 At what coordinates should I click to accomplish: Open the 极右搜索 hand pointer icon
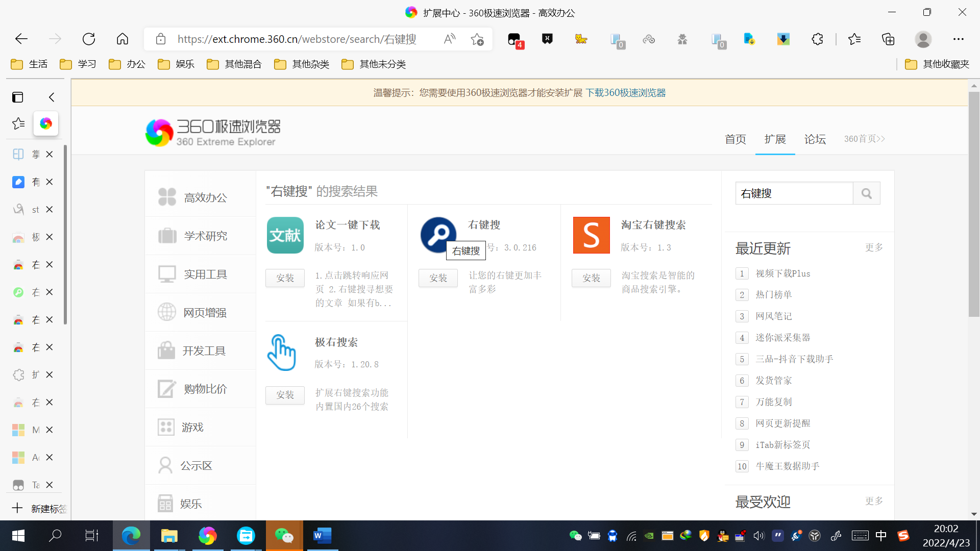(282, 352)
